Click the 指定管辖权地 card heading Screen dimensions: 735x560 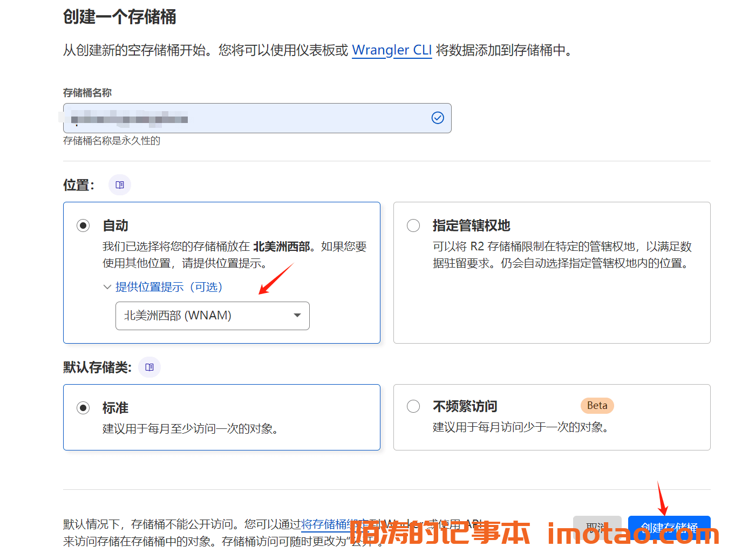471,226
